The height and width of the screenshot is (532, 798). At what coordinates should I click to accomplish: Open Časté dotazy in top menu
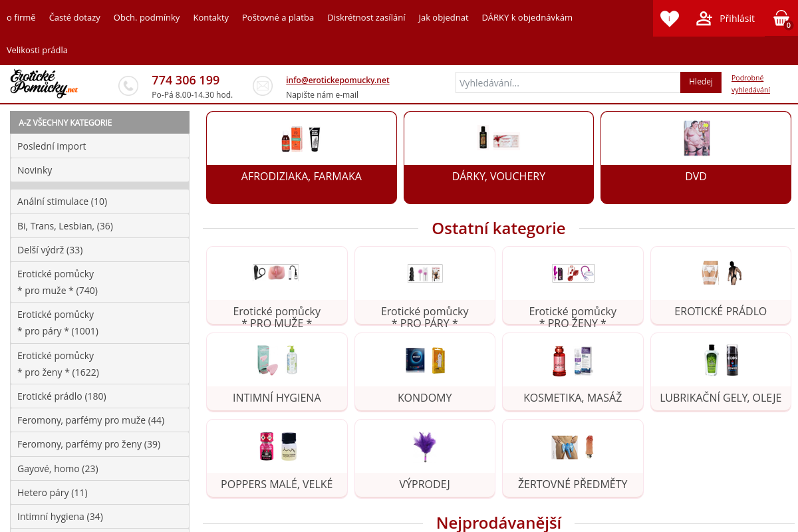click(x=74, y=17)
